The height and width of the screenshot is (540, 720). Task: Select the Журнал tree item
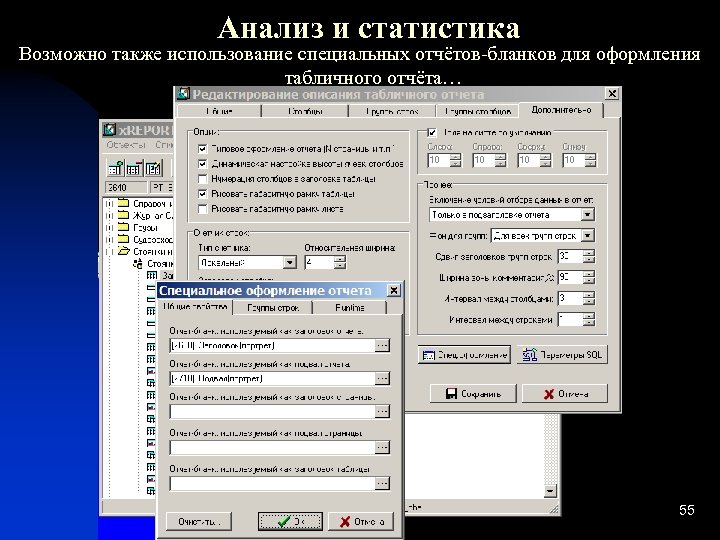click(x=152, y=215)
